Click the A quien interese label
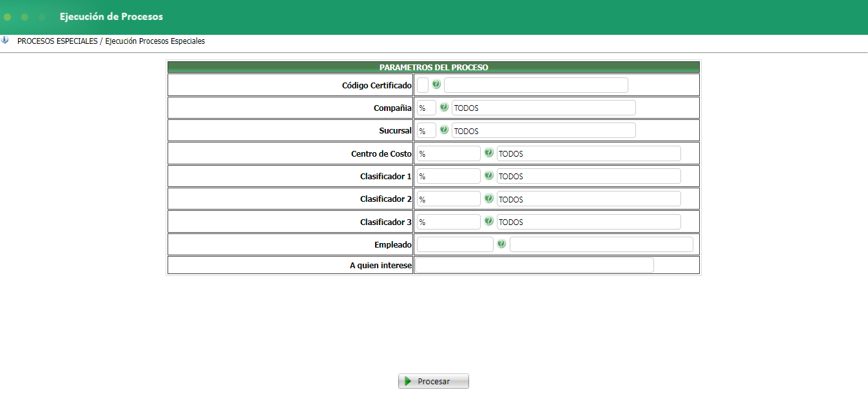 381,265
